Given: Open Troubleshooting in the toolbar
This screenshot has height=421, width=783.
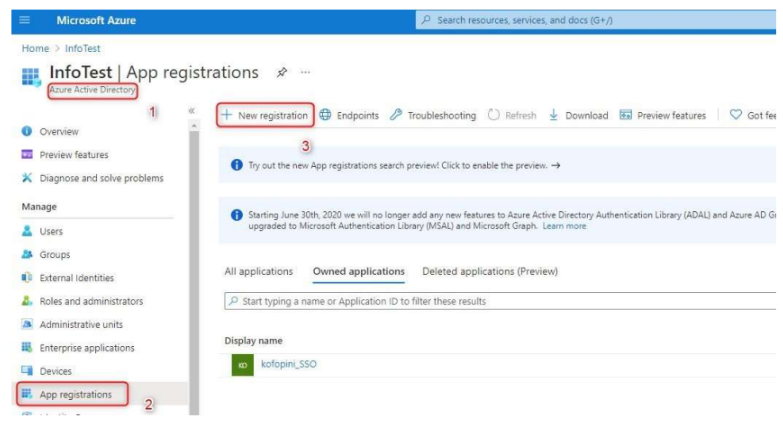Looking at the screenshot, I should (433, 115).
